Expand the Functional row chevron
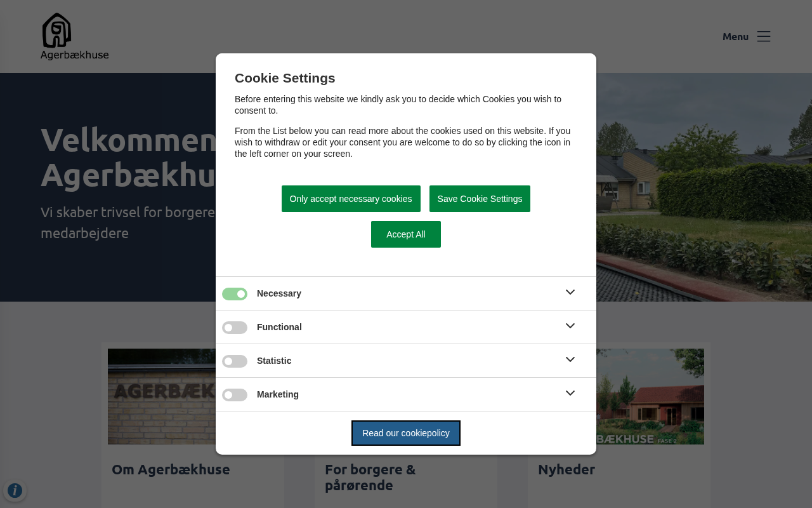 (x=570, y=326)
